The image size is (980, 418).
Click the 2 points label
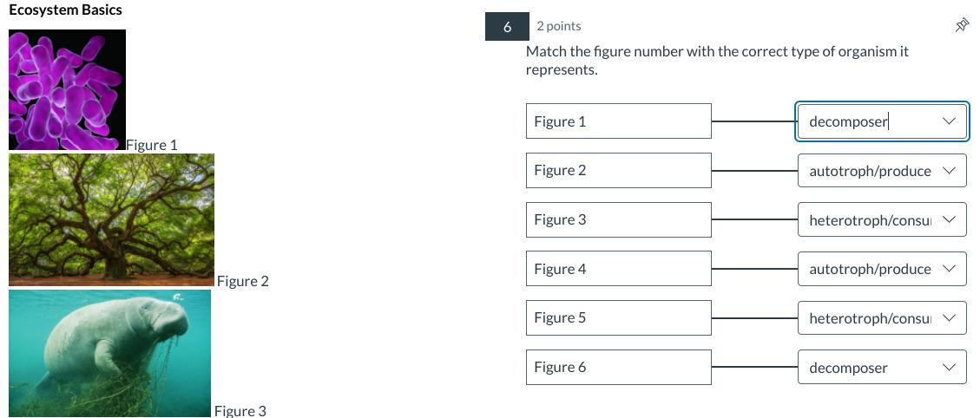[559, 26]
